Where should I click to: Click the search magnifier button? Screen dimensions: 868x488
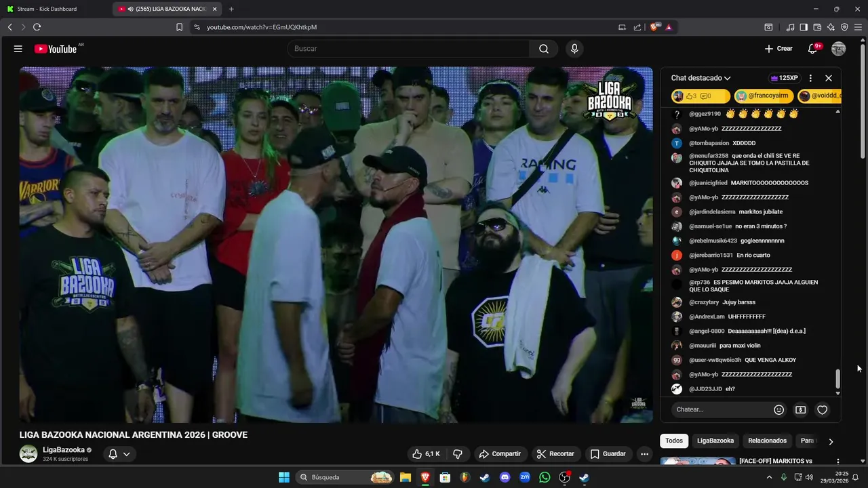coord(544,49)
